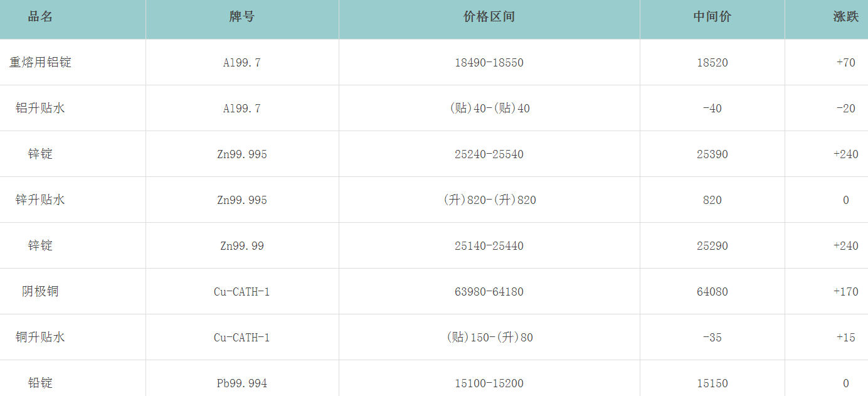Click the (贴)150-(升)80 price range cell
Screen dimensions: 868x396
[489, 338]
